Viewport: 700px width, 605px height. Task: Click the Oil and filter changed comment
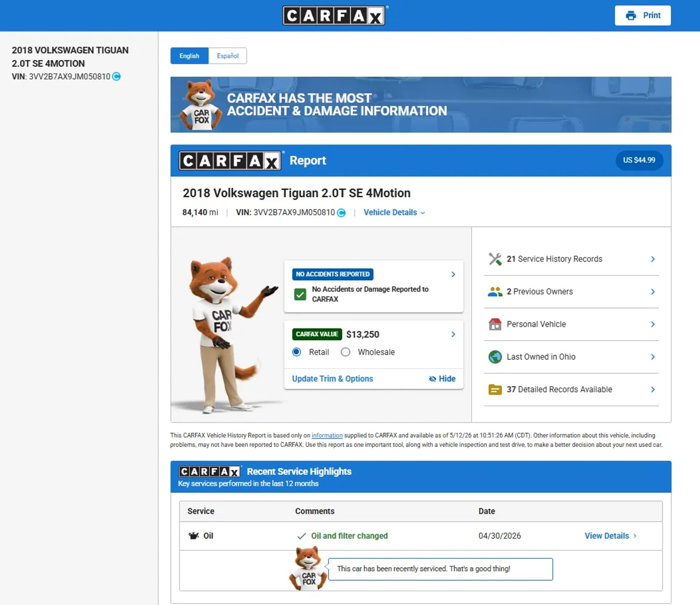(x=349, y=536)
